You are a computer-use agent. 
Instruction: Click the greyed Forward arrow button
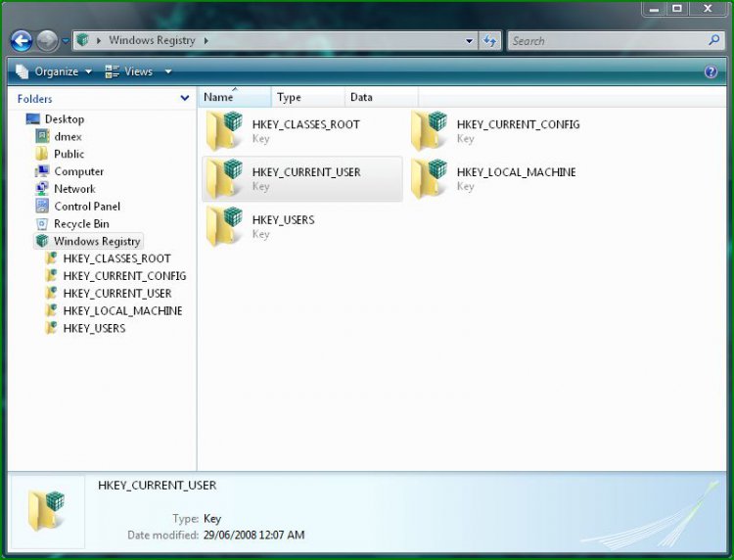tap(47, 41)
